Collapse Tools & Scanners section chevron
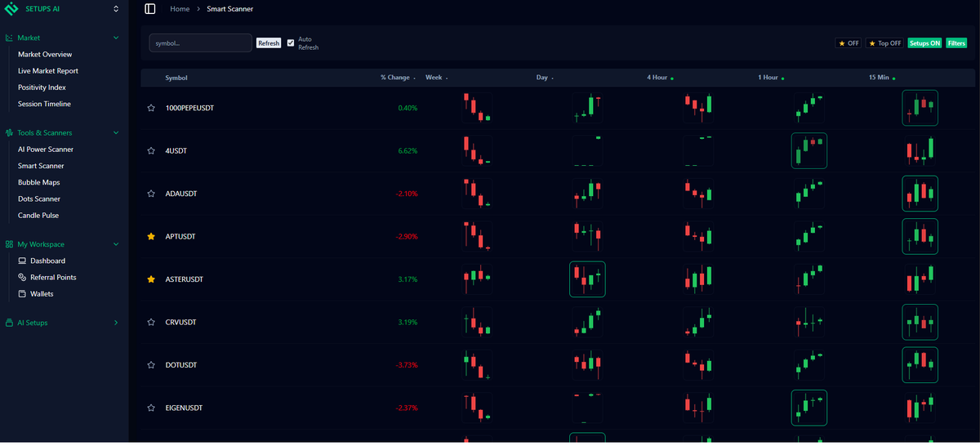 point(116,132)
